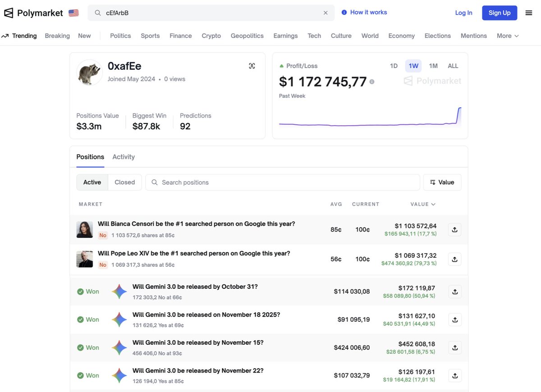Share the Bianca Censori position
The width and height of the screenshot is (541, 392).
tap(454, 230)
